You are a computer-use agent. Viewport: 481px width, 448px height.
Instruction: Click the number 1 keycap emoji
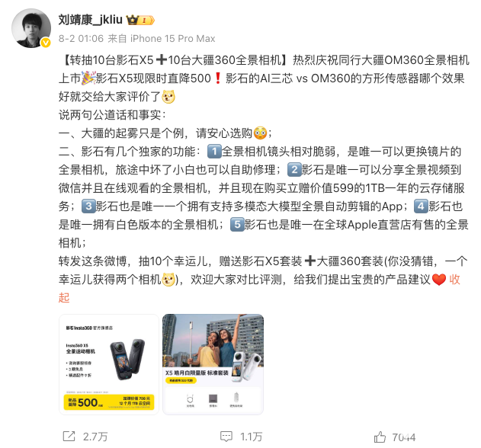214,152
